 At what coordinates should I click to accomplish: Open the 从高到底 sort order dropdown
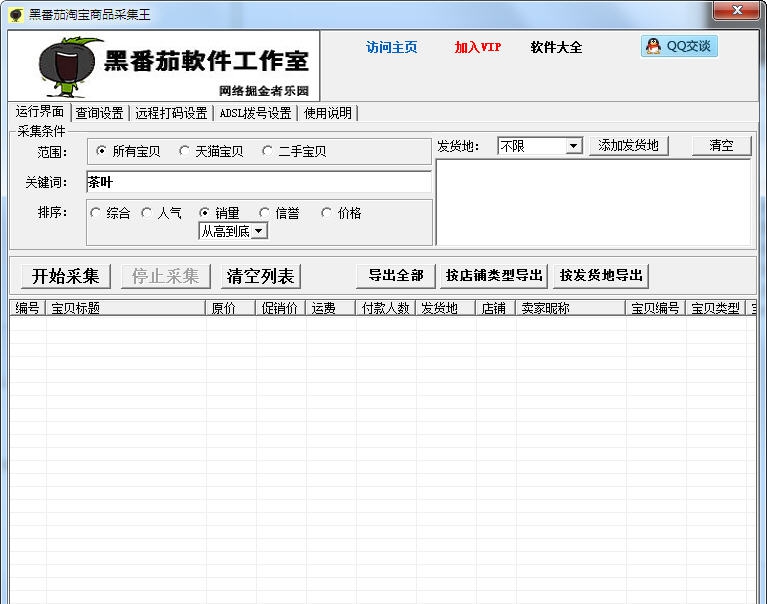[258, 231]
